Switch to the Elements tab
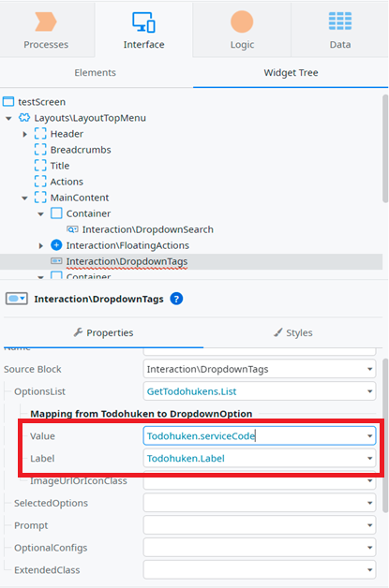 95,73
